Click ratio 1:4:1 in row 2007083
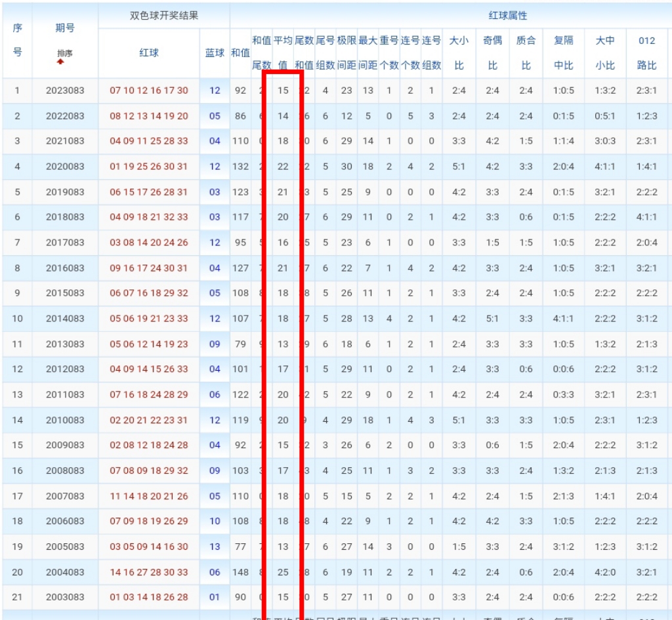This screenshot has width=672, height=620. (x=605, y=496)
